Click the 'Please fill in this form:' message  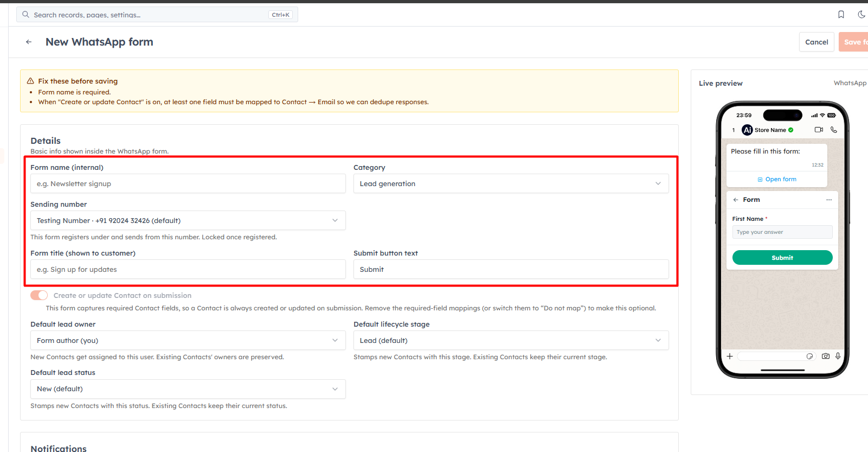765,151
